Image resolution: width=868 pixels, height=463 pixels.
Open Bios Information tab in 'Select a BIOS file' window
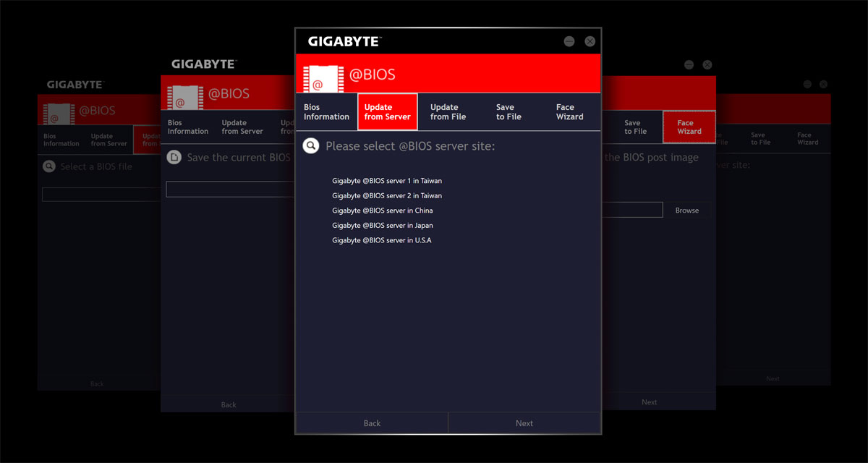(61, 140)
